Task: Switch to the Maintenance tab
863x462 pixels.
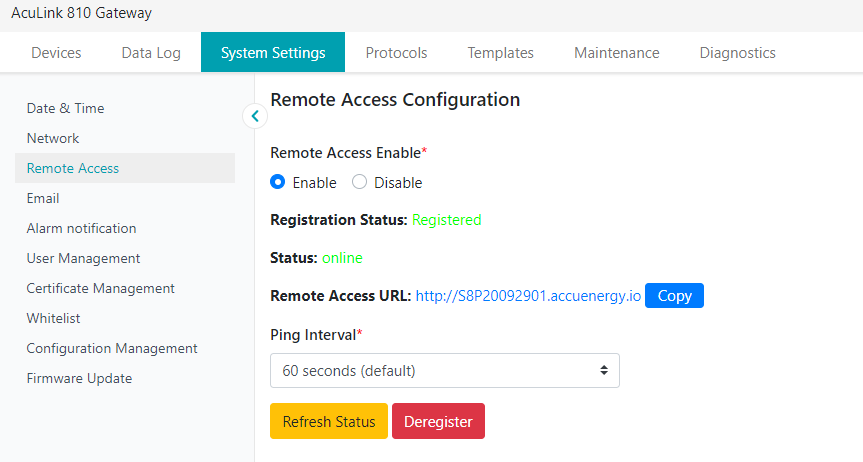Action: pyautogui.click(x=616, y=53)
